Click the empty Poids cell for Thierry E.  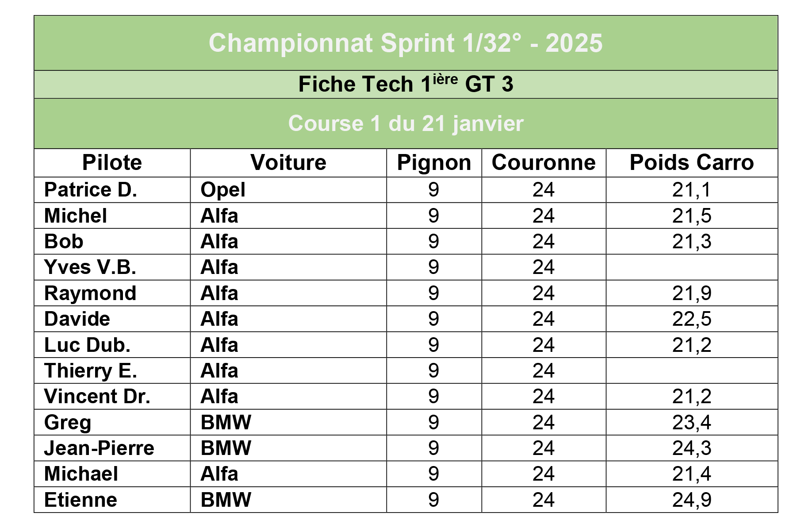(x=692, y=371)
